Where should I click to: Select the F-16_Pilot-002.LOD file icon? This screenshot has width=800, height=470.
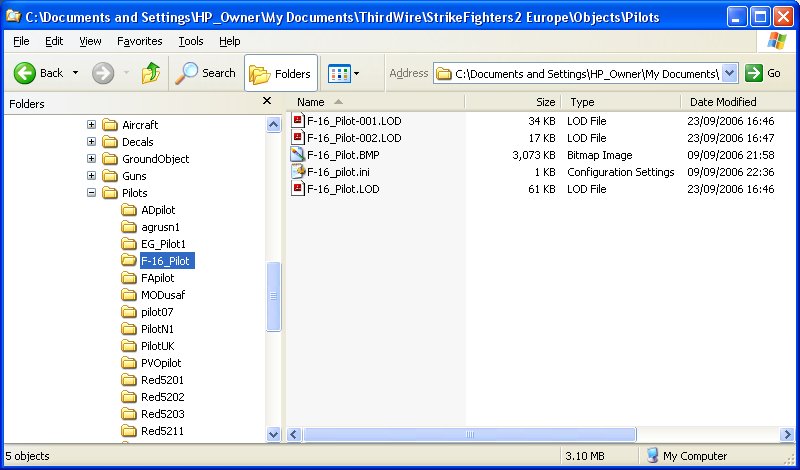pyautogui.click(x=297, y=137)
